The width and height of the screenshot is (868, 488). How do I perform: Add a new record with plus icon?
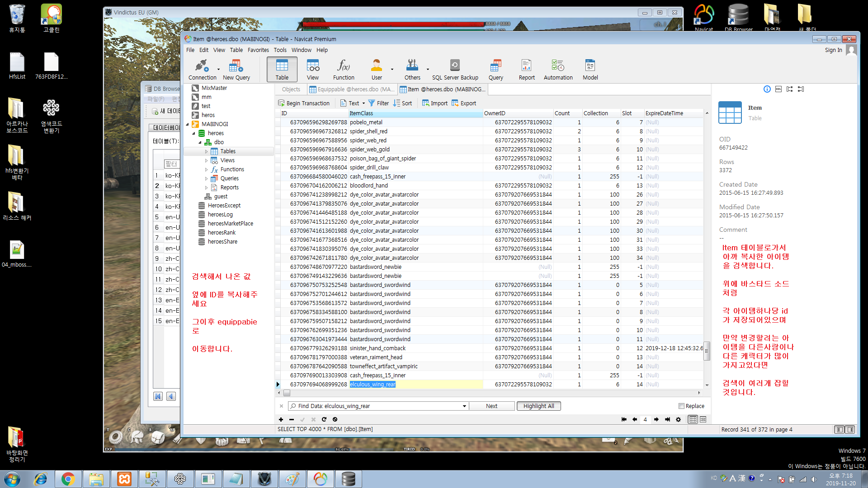pyautogui.click(x=281, y=419)
